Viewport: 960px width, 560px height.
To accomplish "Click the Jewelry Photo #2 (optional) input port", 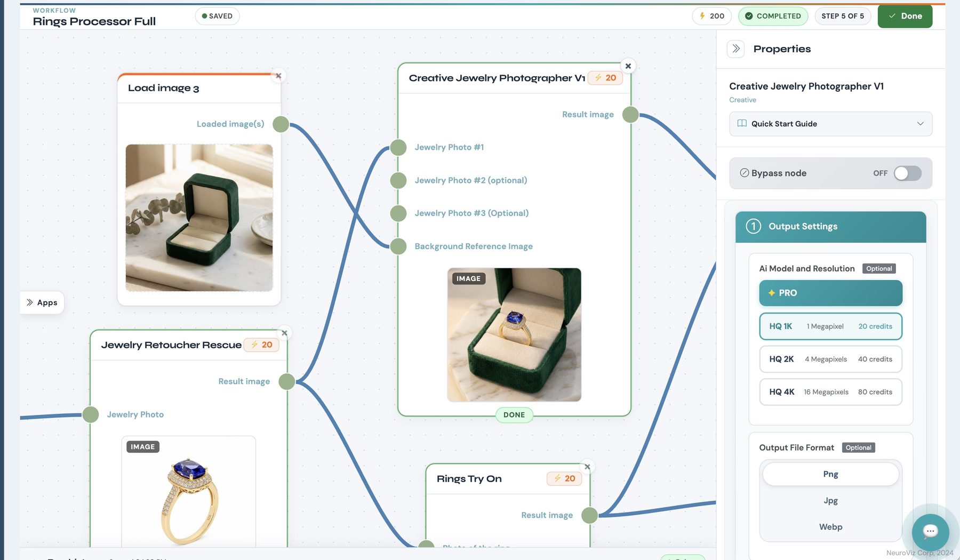I will [x=398, y=180].
